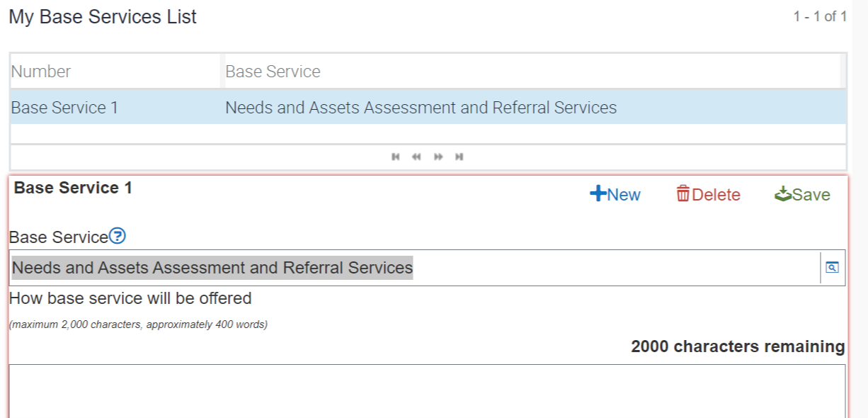Click the My Base Services List title
868x418 pixels.
point(103,17)
